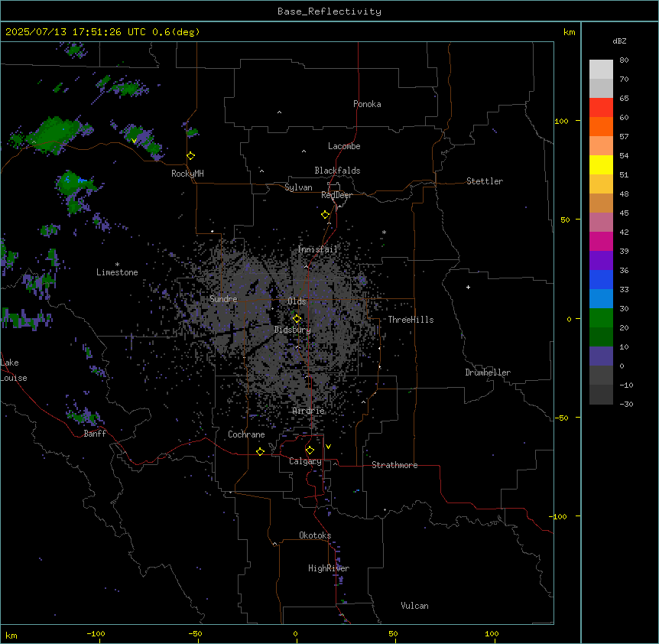Click the Sylvan label

[298, 187]
